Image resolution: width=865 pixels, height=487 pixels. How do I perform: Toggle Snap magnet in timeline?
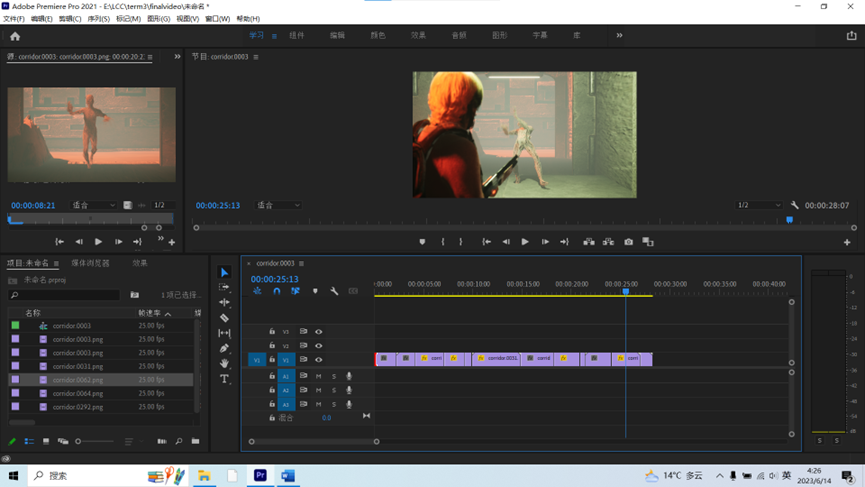point(276,291)
